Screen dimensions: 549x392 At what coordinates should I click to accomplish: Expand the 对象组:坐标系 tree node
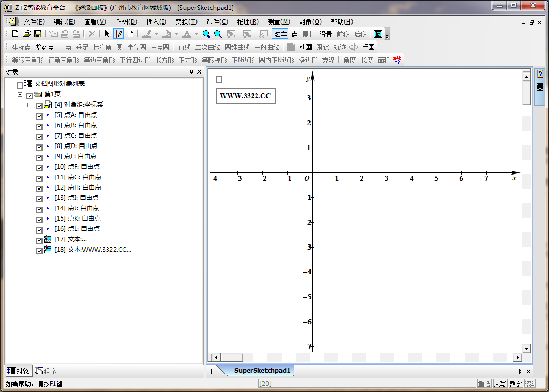[x=30, y=105]
